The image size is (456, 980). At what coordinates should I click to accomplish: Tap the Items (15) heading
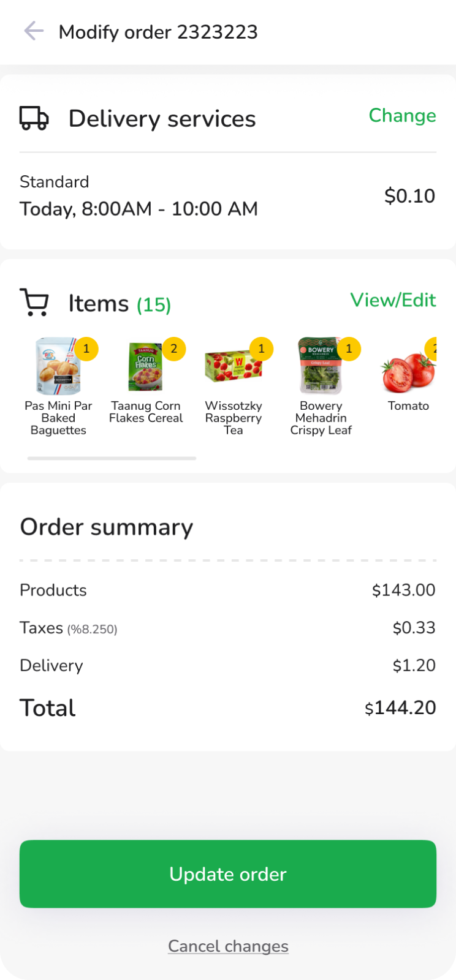pyautogui.click(x=120, y=304)
